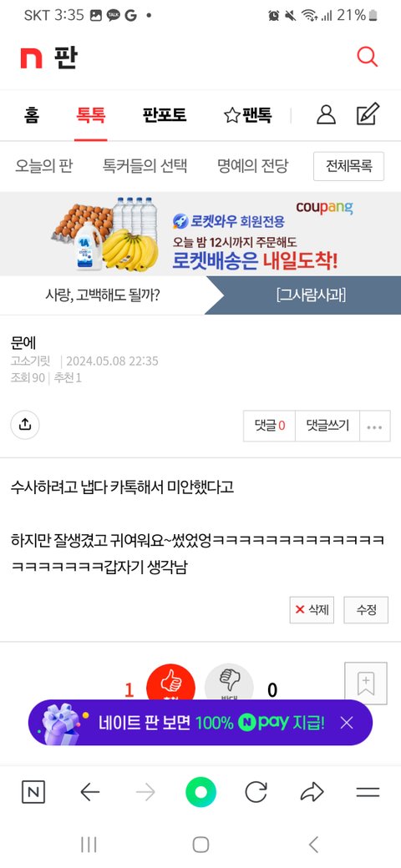Screen dimensions: 401x868
Task: Tap the red search magnifier icon
Action: (x=367, y=57)
